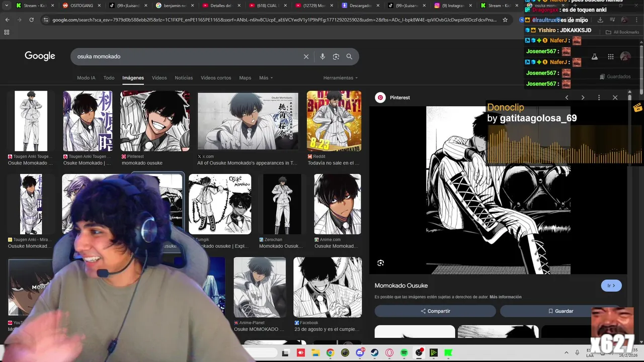Click into the osuka momokado search field

(x=186, y=57)
